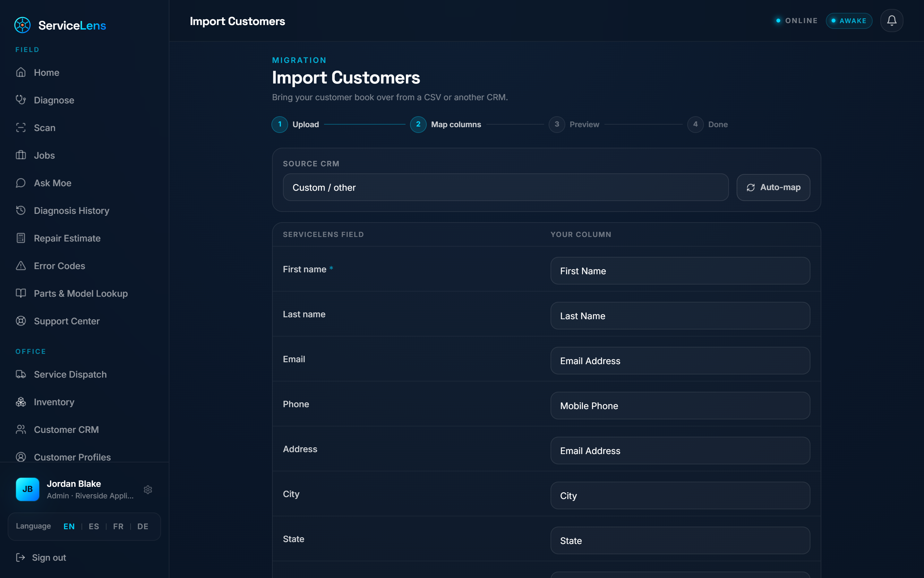This screenshot has width=924, height=578.
Task: Go to step 1 Upload
Action: 295,125
